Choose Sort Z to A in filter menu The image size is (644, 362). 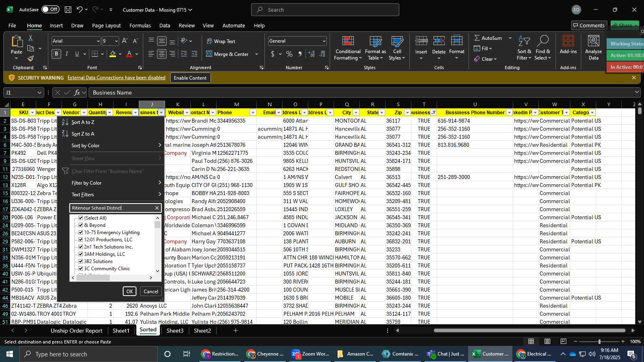83,134
